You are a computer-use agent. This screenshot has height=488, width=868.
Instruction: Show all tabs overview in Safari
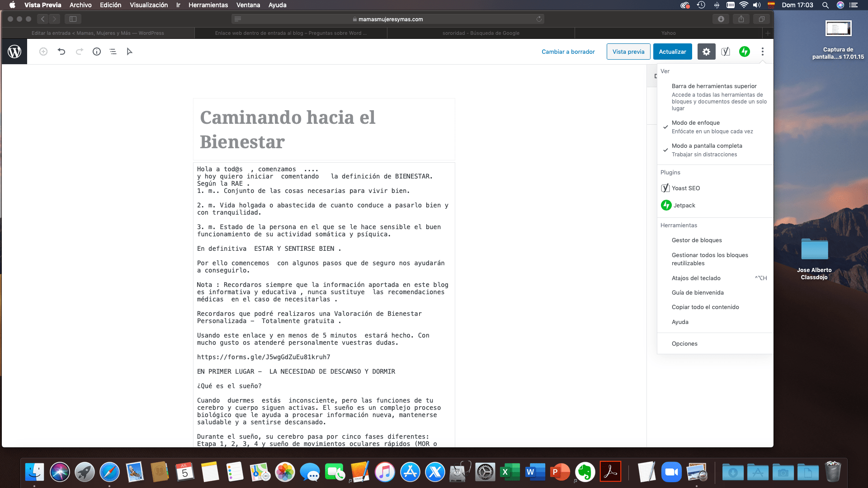pyautogui.click(x=762, y=19)
